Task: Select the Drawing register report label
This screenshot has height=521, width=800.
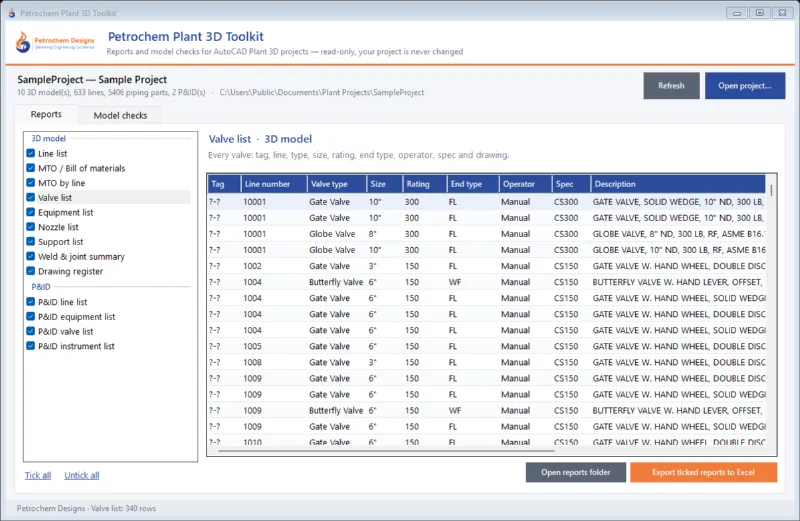Action: click(x=70, y=272)
